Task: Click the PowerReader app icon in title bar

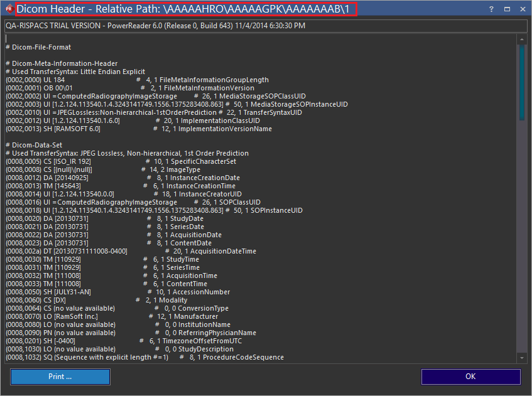Action: click(x=9, y=9)
